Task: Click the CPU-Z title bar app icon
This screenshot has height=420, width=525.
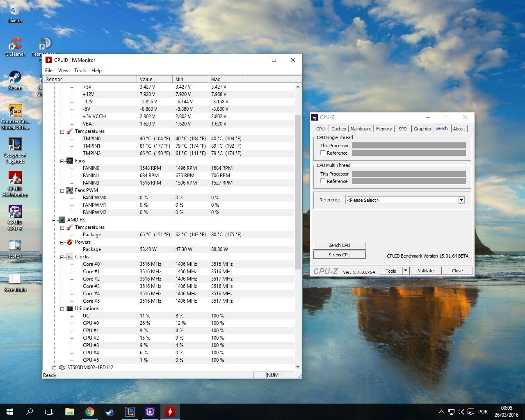Action: pos(315,117)
